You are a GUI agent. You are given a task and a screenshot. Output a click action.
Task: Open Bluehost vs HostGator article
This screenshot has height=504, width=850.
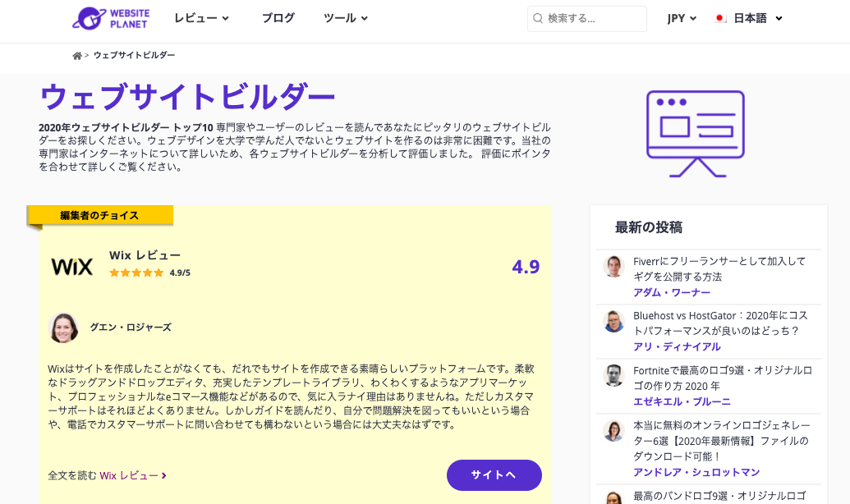click(716, 323)
